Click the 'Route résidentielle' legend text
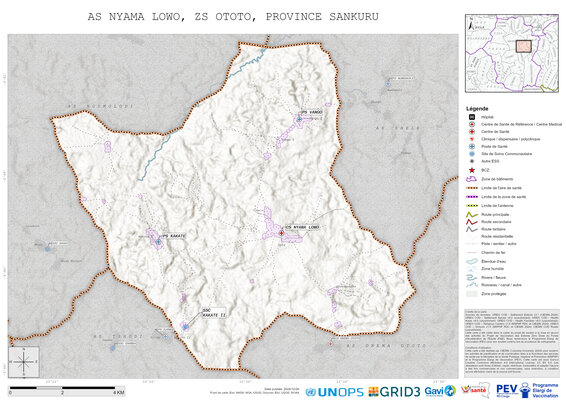Screen dimensions: 566x400 pyautogui.click(x=496, y=236)
